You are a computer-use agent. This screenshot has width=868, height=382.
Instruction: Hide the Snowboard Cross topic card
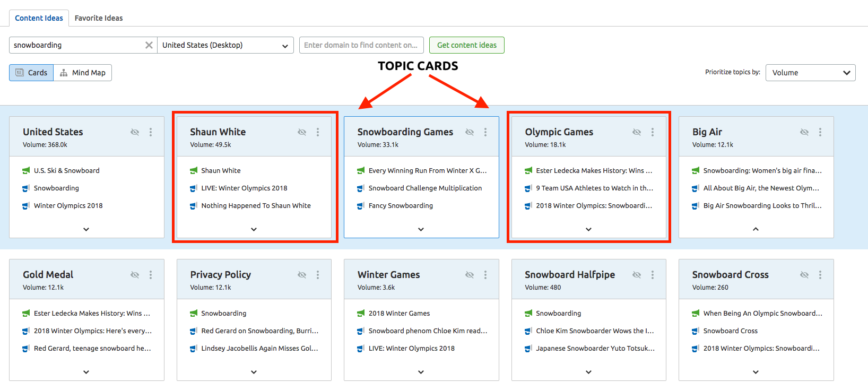point(804,275)
